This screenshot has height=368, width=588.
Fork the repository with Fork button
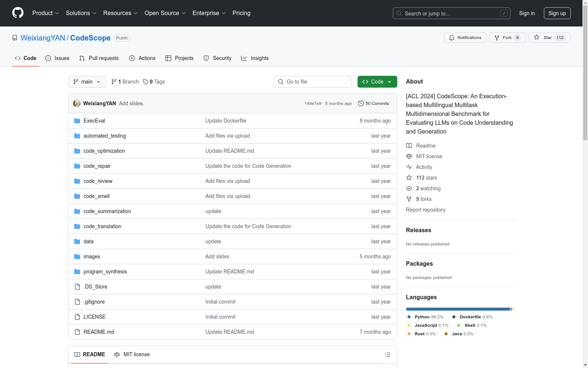508,38
